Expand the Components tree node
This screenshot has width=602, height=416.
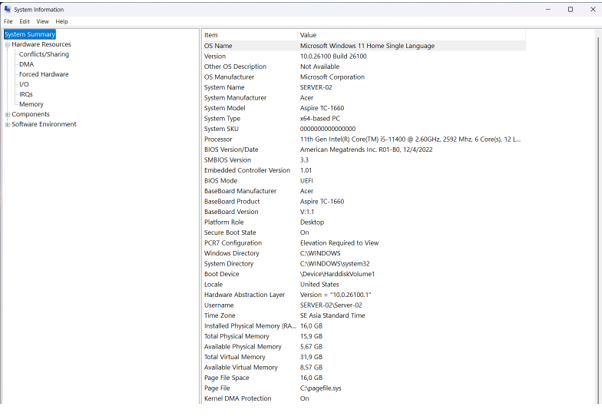point(7,115)
